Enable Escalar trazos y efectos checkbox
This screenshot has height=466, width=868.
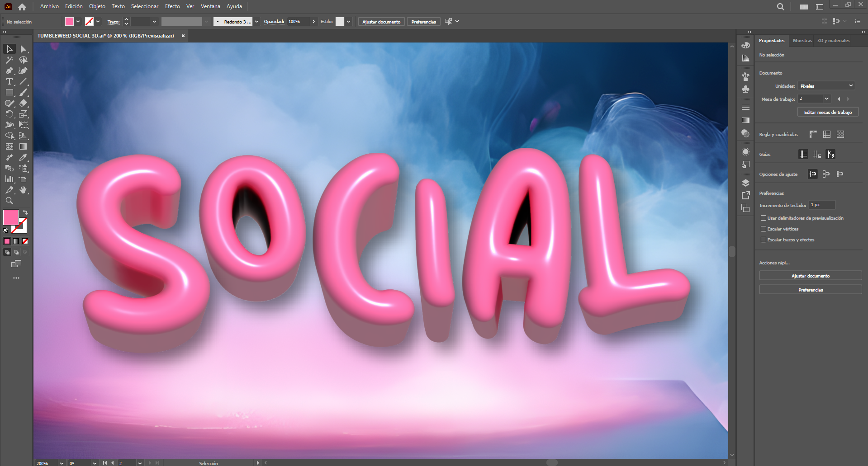coord(764,240)
